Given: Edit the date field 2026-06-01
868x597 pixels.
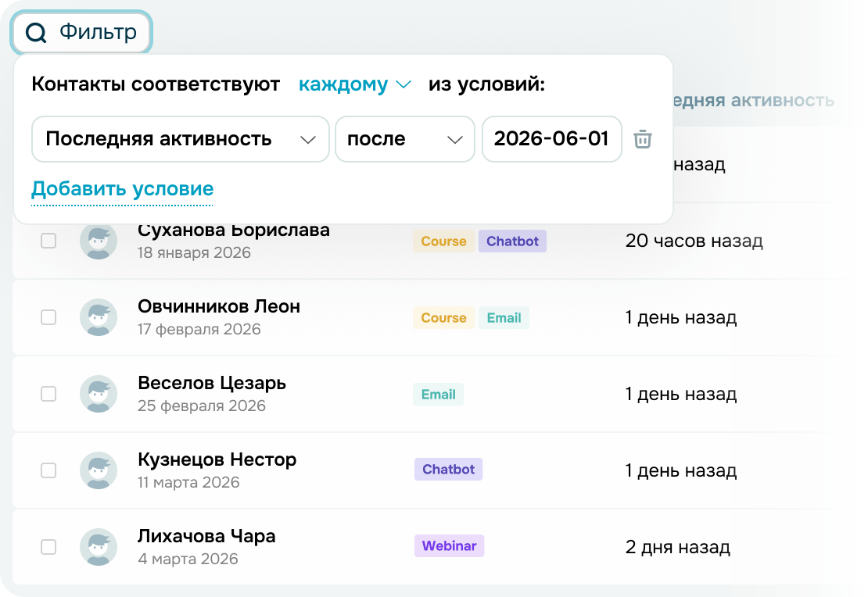Looking at the screenshot, I should pyautogui.click(x=552, y=139).
